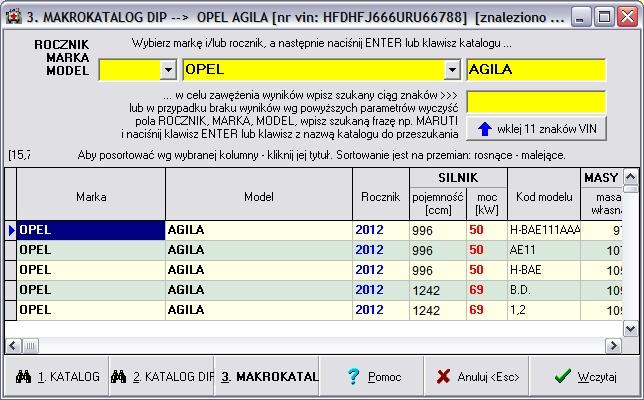644x400 pixels.
Task: Click the blue up arrow VIN icon
Action: (x=485, y=129)
